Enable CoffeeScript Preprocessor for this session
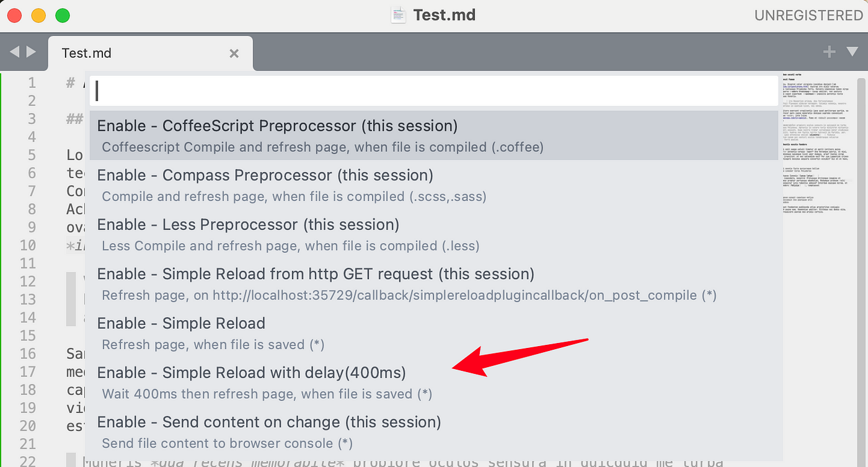Screen dimensions: 868x467 434,136
